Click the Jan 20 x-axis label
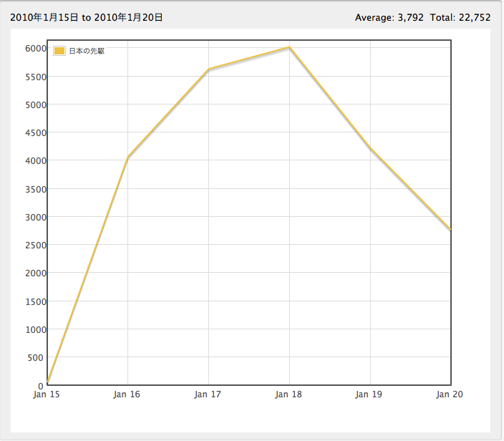This screenshot has width=504, height=441. tap(449, 394)
